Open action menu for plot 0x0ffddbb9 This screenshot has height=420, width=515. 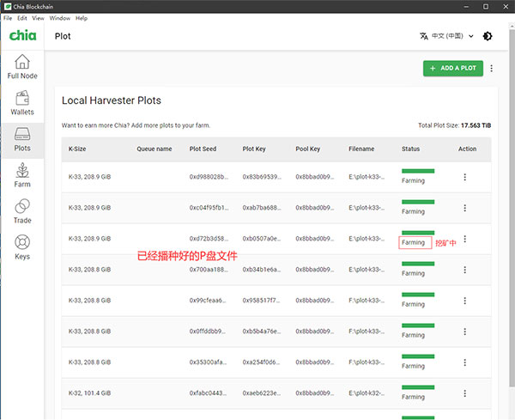(464, 332)
